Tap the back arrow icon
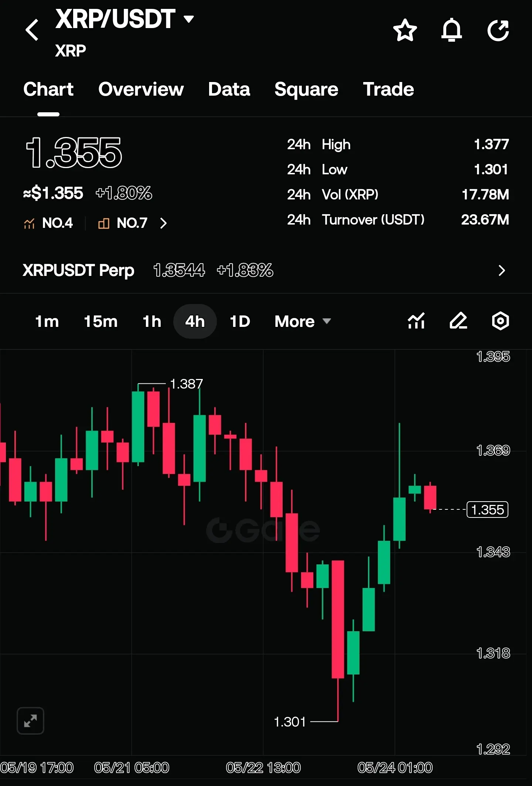Screen dimensions: 532x786 pos(32,30)
